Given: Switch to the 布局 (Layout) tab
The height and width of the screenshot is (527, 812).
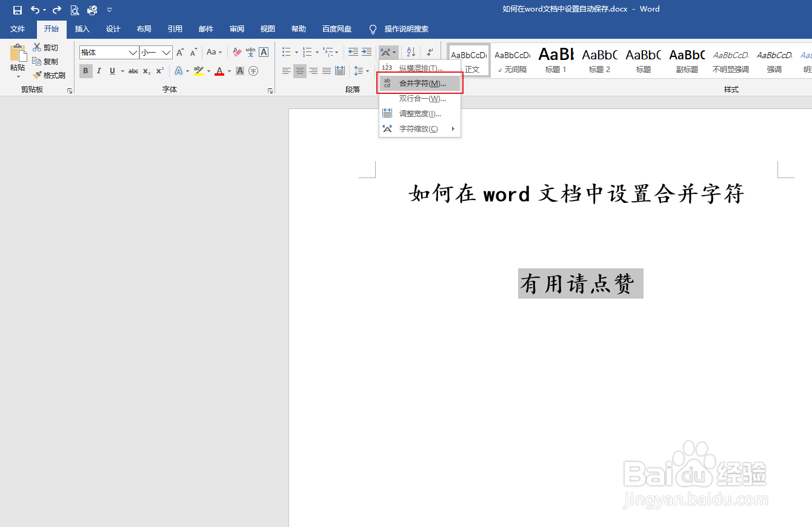Looking at the screenshot, I should click(144, 29).
